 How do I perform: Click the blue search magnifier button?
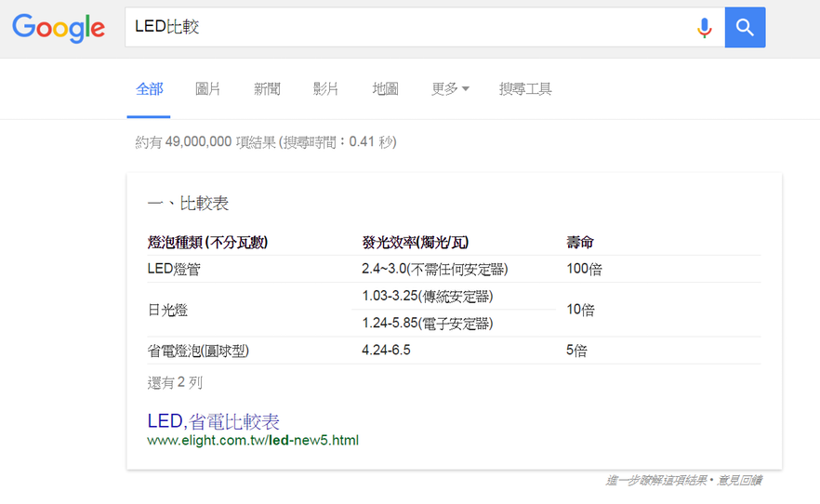pyautogui.click(x=745, y=27)
